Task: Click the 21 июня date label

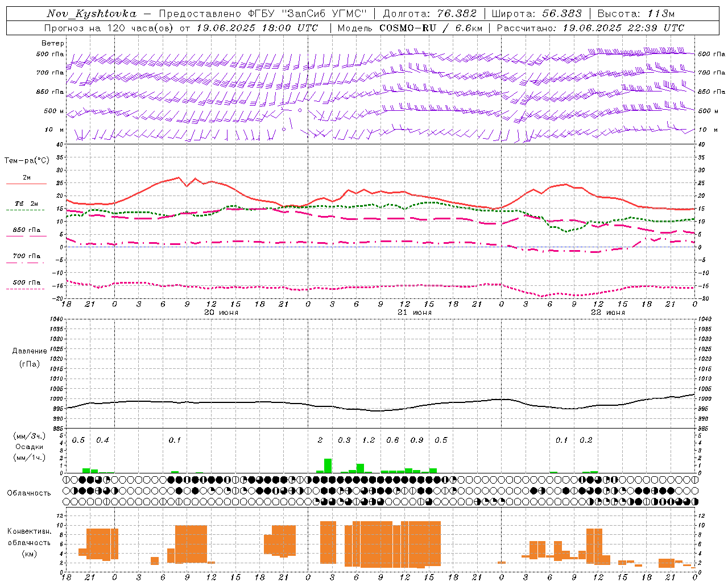Action: 415,313
